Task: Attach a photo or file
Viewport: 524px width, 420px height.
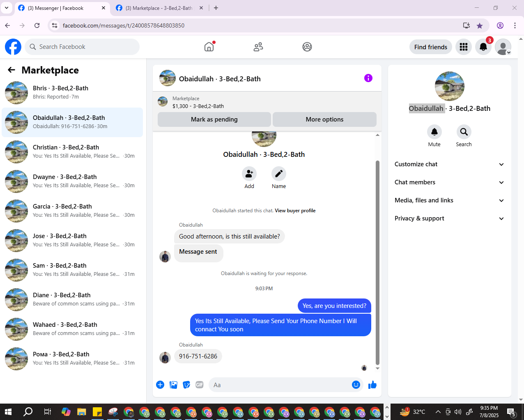Action: pyautogui.click(x=174, y=385)
